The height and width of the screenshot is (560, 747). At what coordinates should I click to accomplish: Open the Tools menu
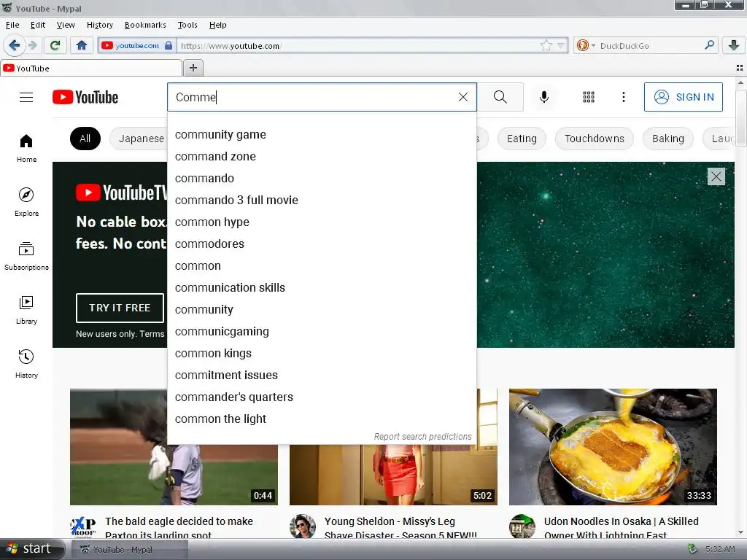click(187, 25)
